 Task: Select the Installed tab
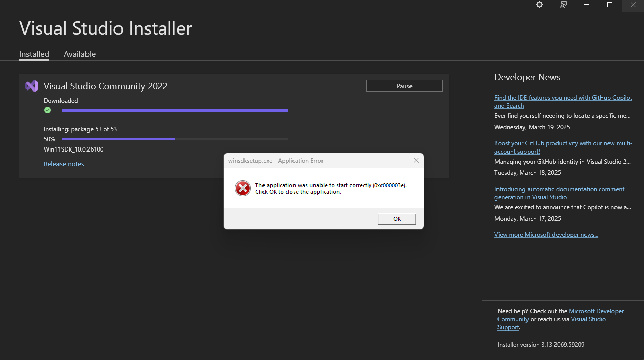point(34,54)
